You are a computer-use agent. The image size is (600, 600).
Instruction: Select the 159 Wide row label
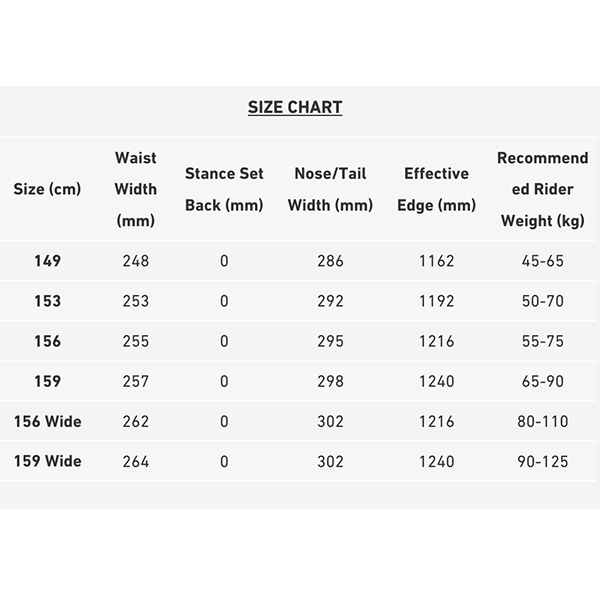pyautogui.click(x=47, y=461)
